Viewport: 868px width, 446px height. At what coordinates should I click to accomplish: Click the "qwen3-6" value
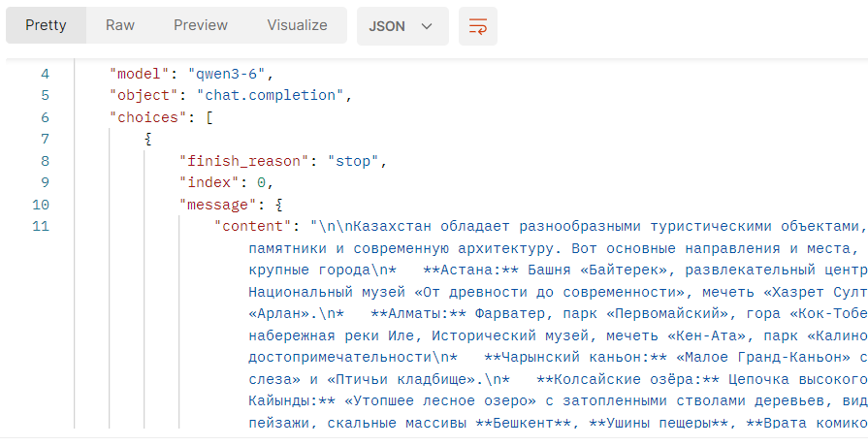point(227,74)
